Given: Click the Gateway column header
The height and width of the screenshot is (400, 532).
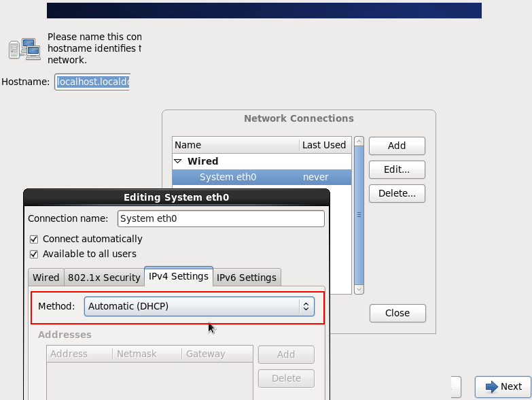Looking at the screenshot, I should 217,354.
